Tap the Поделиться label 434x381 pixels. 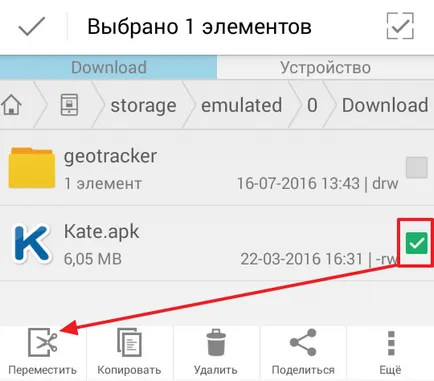tap(303, 370)
